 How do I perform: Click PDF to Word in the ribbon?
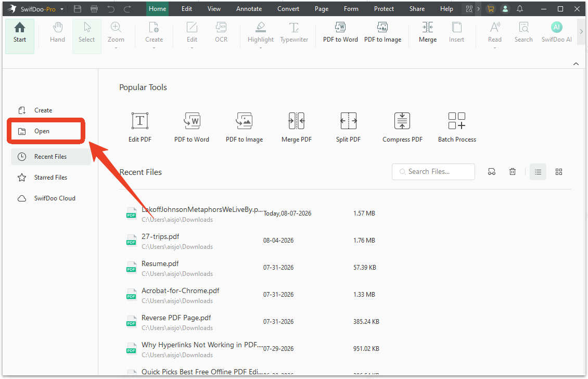click(x=340, y=33)
